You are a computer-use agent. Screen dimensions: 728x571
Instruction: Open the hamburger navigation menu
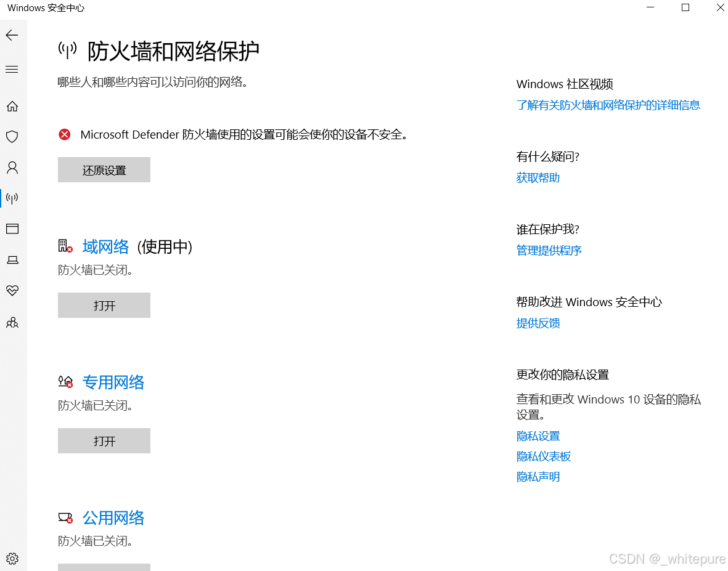tap(12, 70)
